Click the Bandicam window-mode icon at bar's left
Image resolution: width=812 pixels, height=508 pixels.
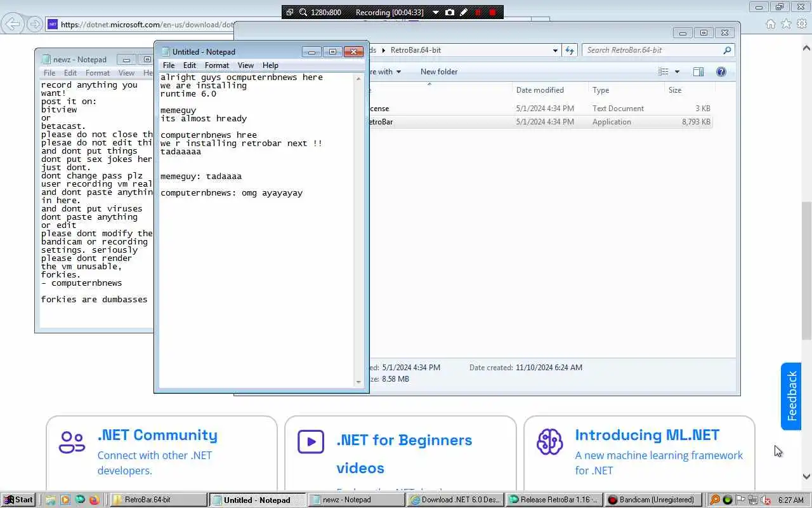click(290, 12)
